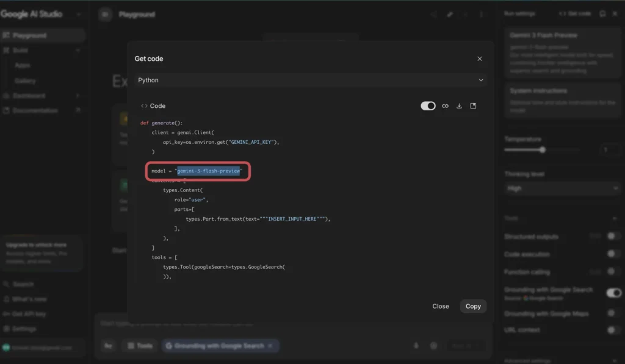Open the Documentation link in sidebar
Screen dimensions: 625x364
(x=35, y=111)
